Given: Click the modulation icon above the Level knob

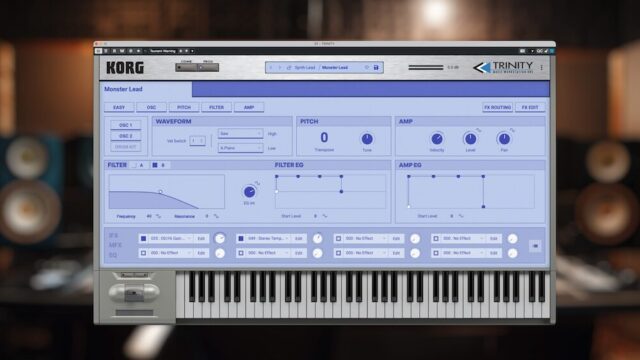Looking at the screenshot, I should point(478,130).
